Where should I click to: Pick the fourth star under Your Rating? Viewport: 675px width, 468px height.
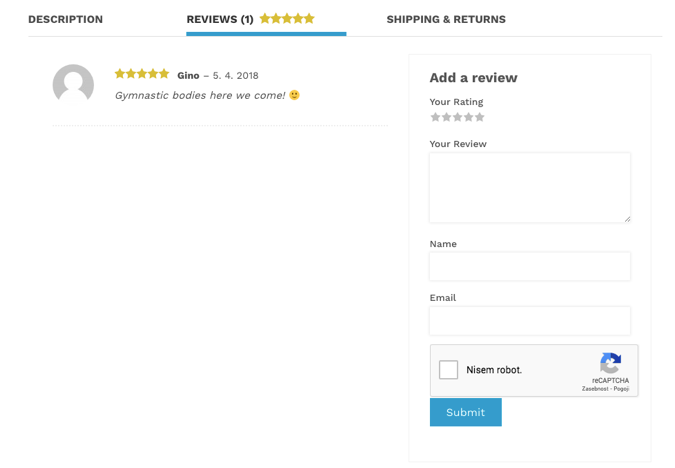pyautogui.click(x=469, y=117)
